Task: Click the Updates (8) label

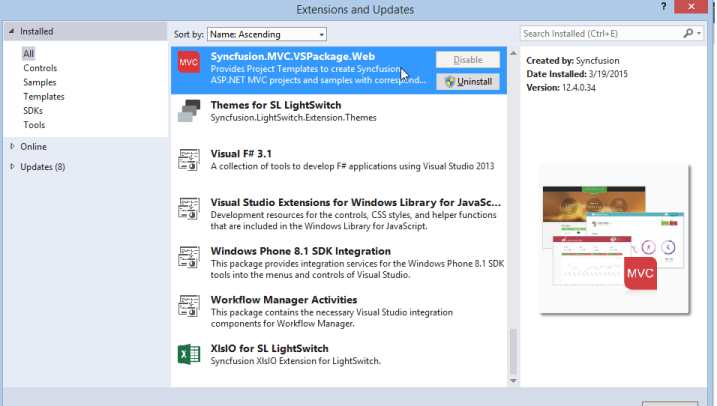Action: coord(43,167)
